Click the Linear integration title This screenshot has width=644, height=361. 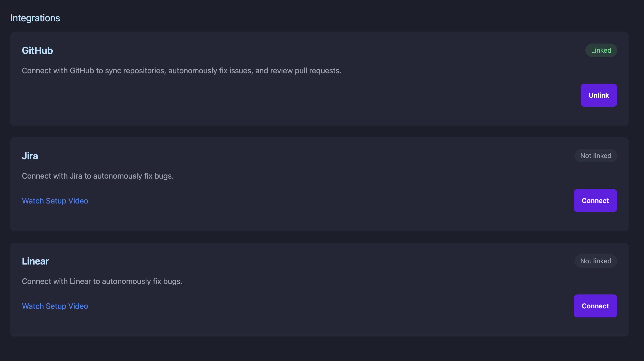pyautogui.click(x=35, y=261)
